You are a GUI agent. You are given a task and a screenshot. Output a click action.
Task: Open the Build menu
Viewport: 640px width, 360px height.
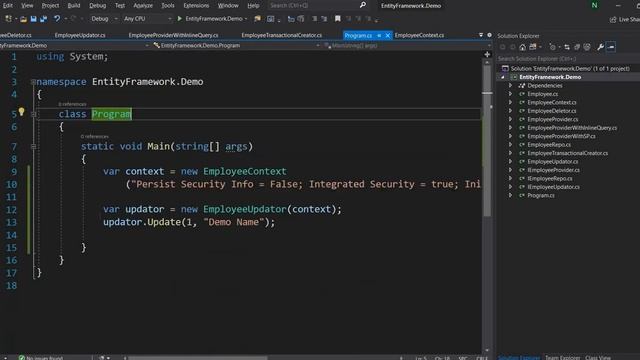(x=73, y=6)
